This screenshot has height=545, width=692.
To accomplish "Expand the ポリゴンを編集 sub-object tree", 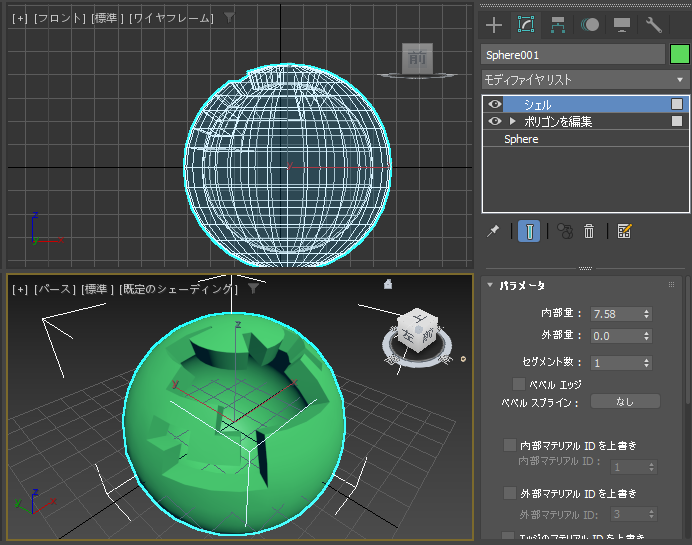I will [x=512, y=121].
